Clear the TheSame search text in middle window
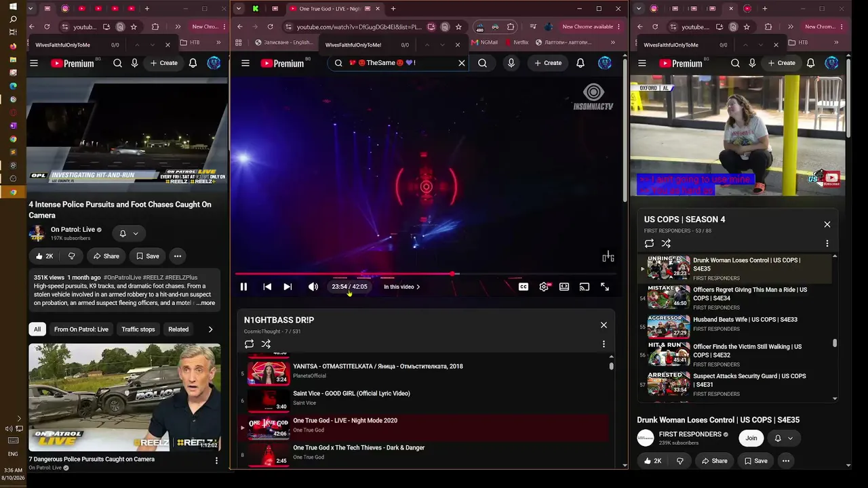This screenshot has height=488, width=868. click(462, 63)
